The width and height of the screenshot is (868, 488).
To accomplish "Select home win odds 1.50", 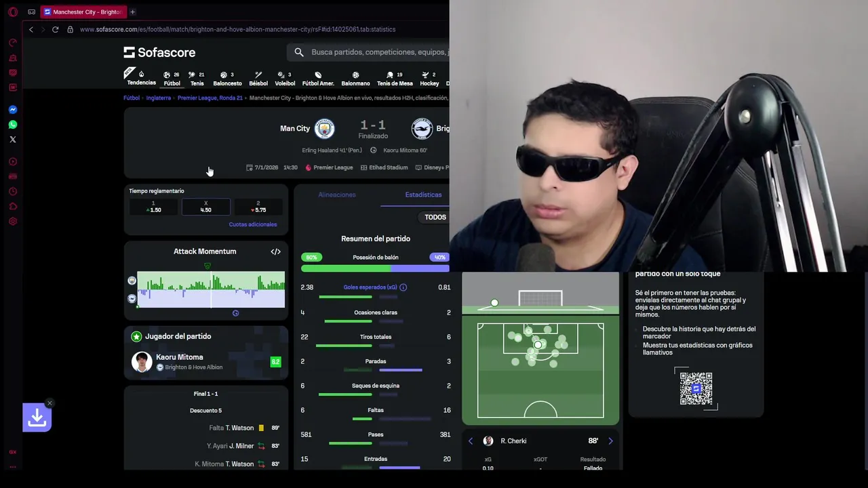I will tap(153, 207).
